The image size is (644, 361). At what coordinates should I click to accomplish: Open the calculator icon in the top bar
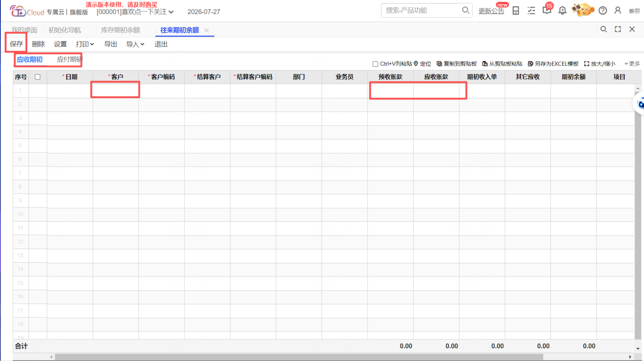tap(516, 11)
